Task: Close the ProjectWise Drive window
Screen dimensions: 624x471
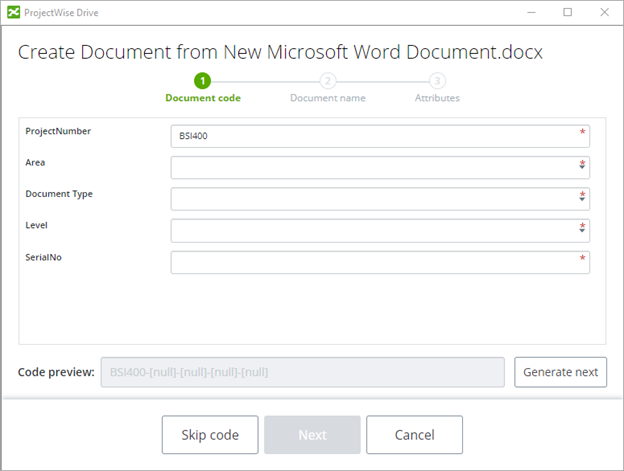Action: 603,12
